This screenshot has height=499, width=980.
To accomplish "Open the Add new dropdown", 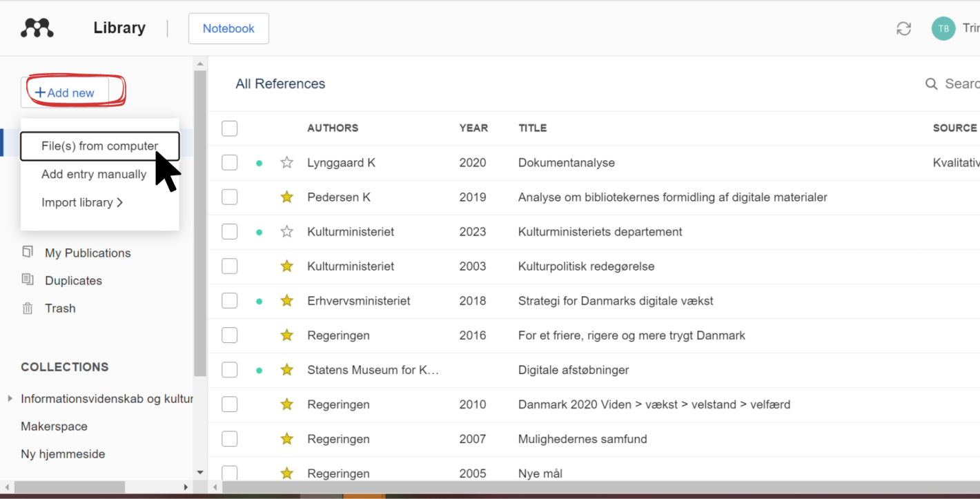I will coord(65,92).
